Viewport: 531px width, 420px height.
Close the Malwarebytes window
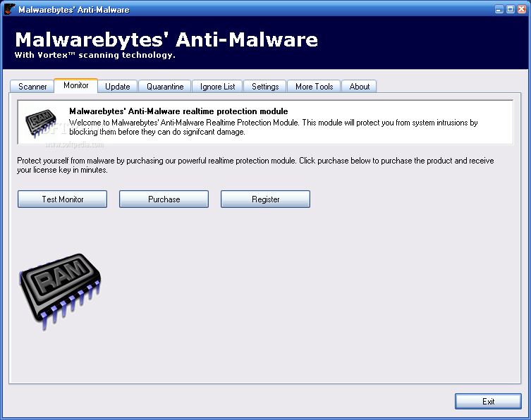click(522, 9)
